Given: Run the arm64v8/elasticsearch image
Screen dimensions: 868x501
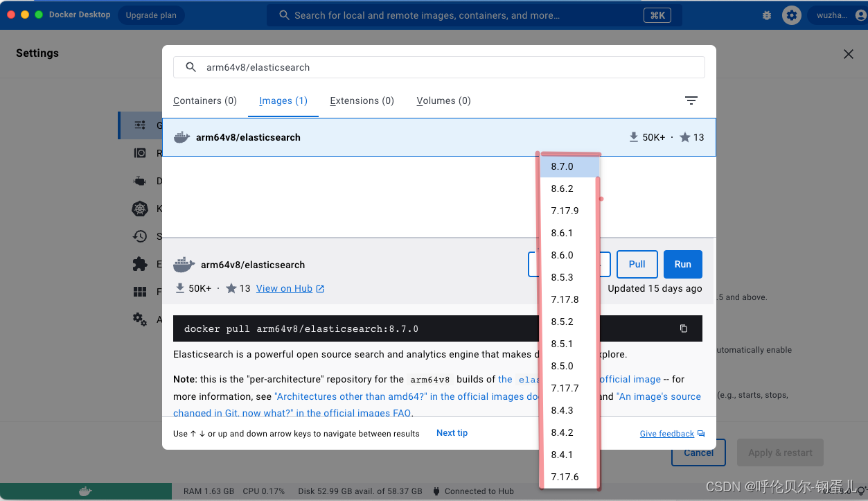Looking at the screenshot, I should click(682, 264).
